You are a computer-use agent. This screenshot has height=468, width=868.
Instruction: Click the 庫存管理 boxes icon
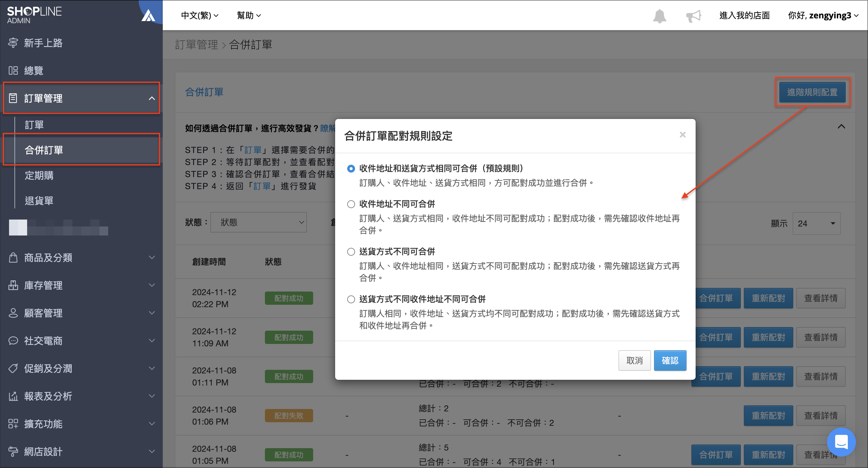tap(13, 285)
